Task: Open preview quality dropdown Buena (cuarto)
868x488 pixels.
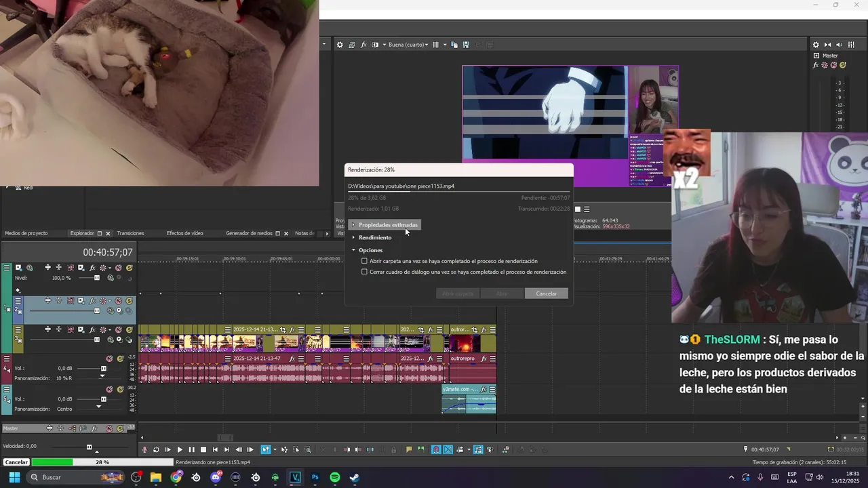Action: coord(408,45)
